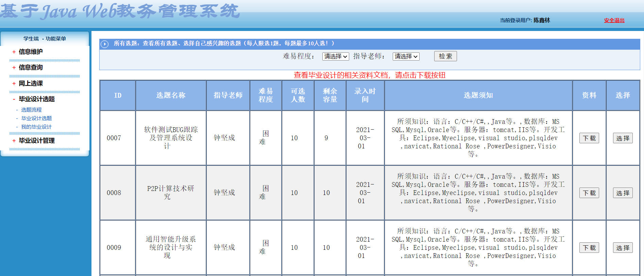Click date 2021-03-01 in row 0007
Screen dimensions: 644x276
click(x=365, y=138)
